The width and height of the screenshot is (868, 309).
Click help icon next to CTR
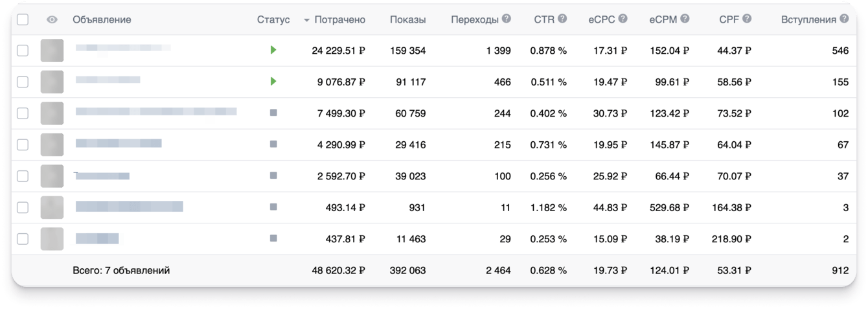[x=562, y=19]
